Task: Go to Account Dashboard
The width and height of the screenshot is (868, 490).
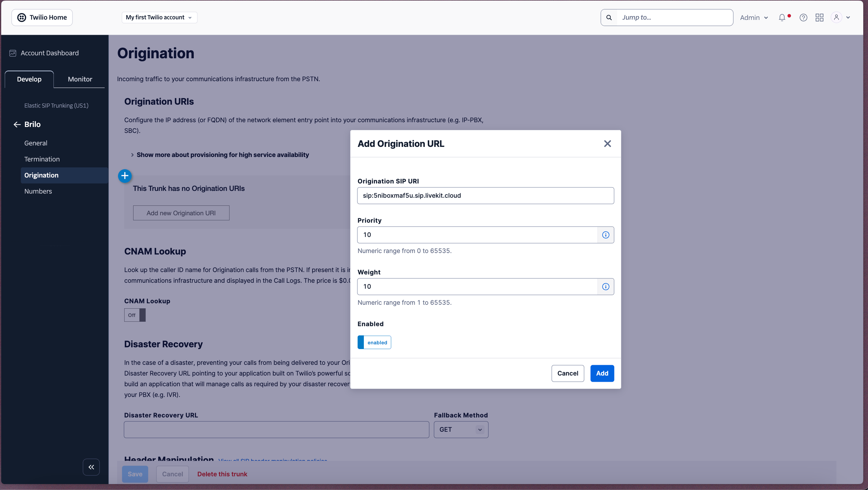Action: [x=50, y=53]
